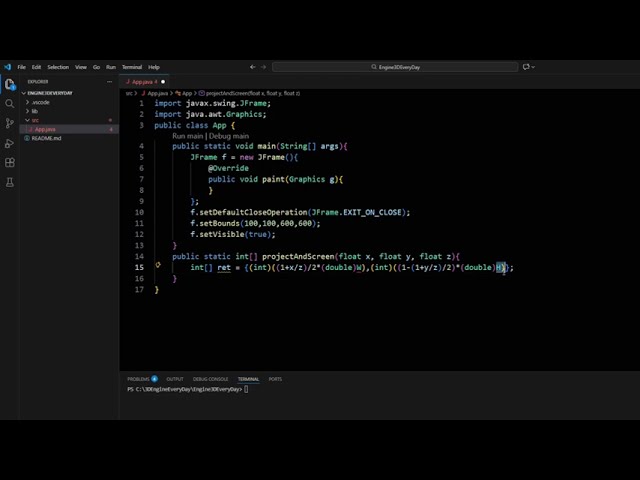Viewport: 640px width, 480px height.
Task: Click the Graphics import on line 2
Action: (244, 114)
